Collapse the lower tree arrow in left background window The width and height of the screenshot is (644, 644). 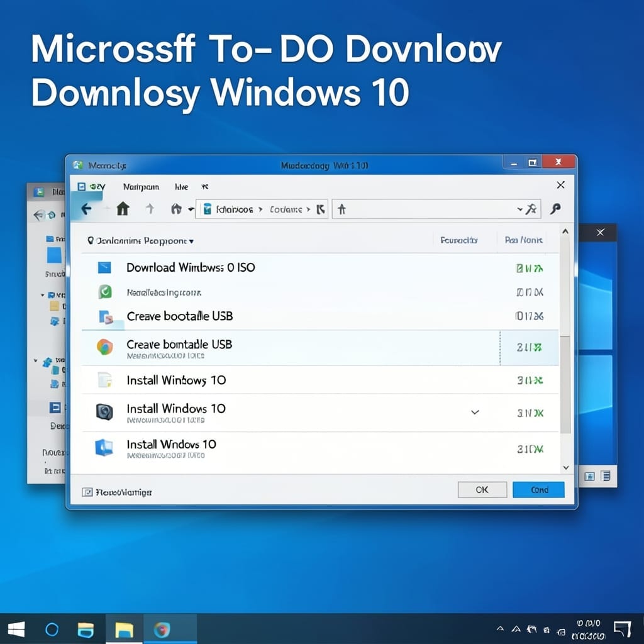click(36, 360)
